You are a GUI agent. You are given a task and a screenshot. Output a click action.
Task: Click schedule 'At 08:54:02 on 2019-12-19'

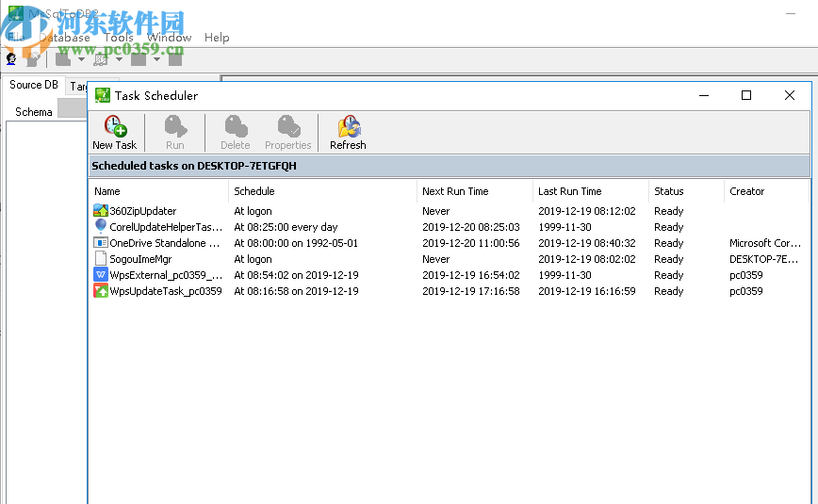pyautogui.click(x=296, y=275)
